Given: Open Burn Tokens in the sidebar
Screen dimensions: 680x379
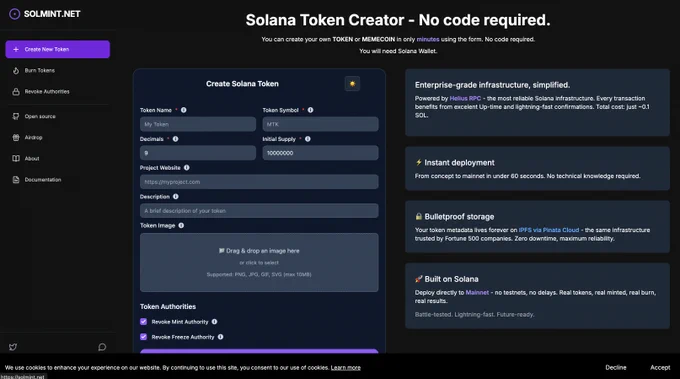Looking at the screenshot, I should 58,70.
